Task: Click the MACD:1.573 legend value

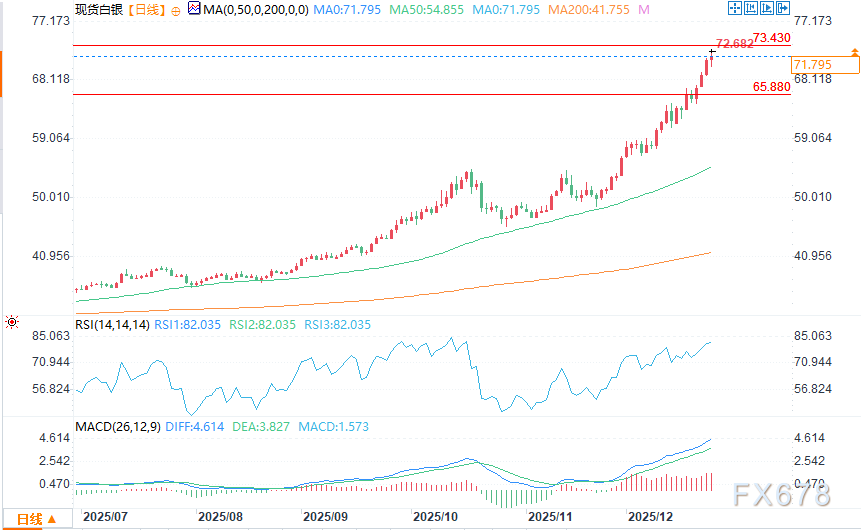Action: 333,427
